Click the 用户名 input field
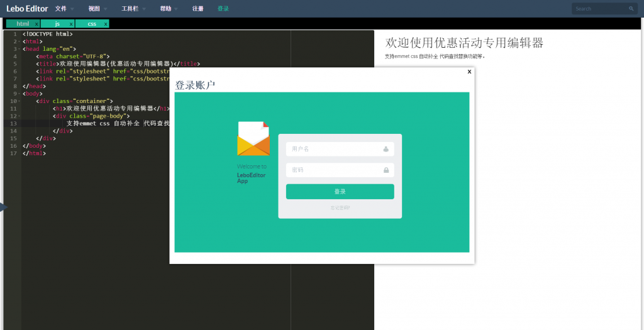This screenshot has width=644, height=330. (340, 149)
